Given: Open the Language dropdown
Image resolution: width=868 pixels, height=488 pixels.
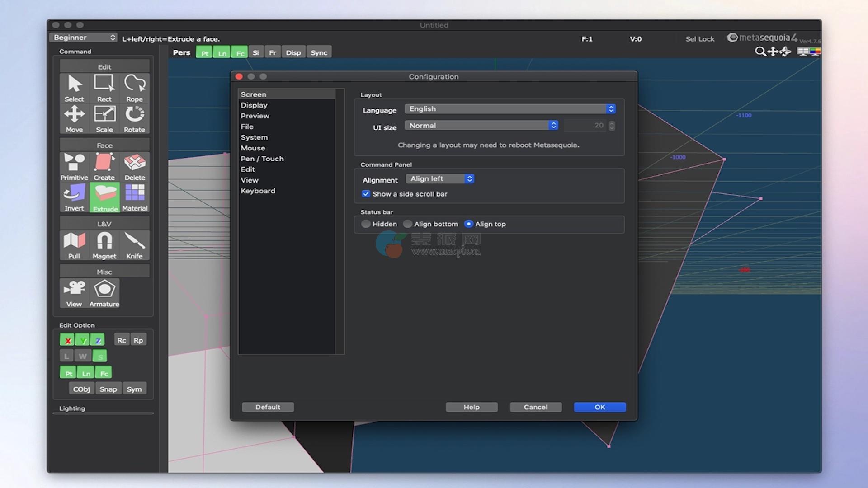Looking at the screenshot, I should (510, 109).
